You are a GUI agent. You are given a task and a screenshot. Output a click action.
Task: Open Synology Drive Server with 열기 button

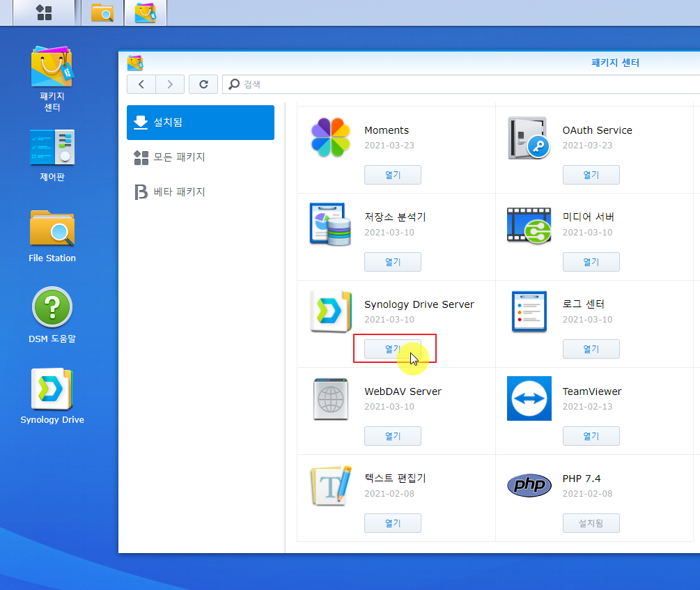[x=393, y=349]
